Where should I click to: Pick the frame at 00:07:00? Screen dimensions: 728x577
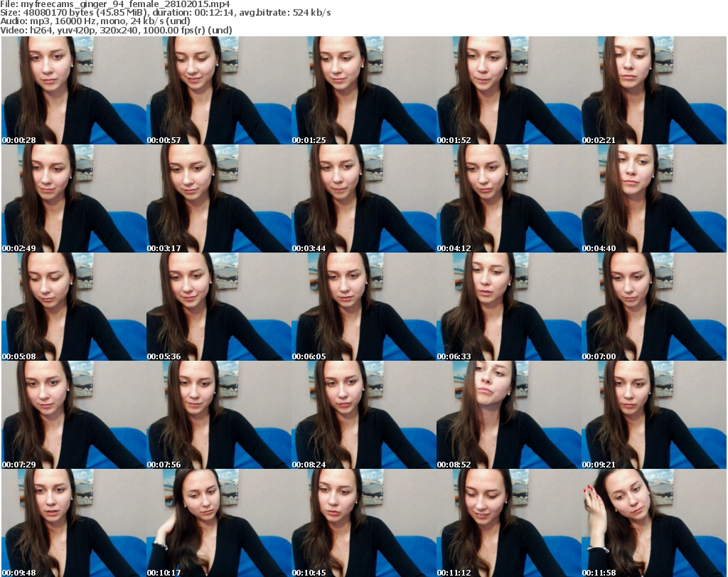(x=654, y=307)
